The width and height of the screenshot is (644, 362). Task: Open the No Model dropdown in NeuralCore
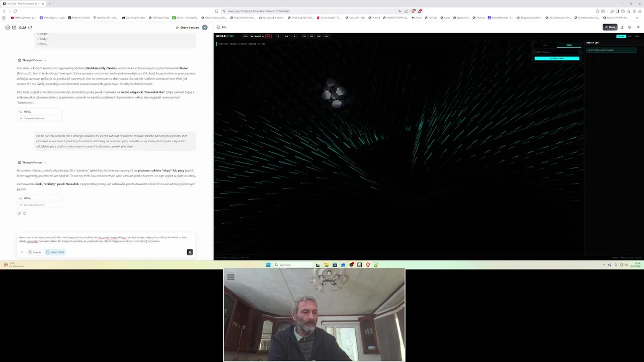click(x=257, y=36)
